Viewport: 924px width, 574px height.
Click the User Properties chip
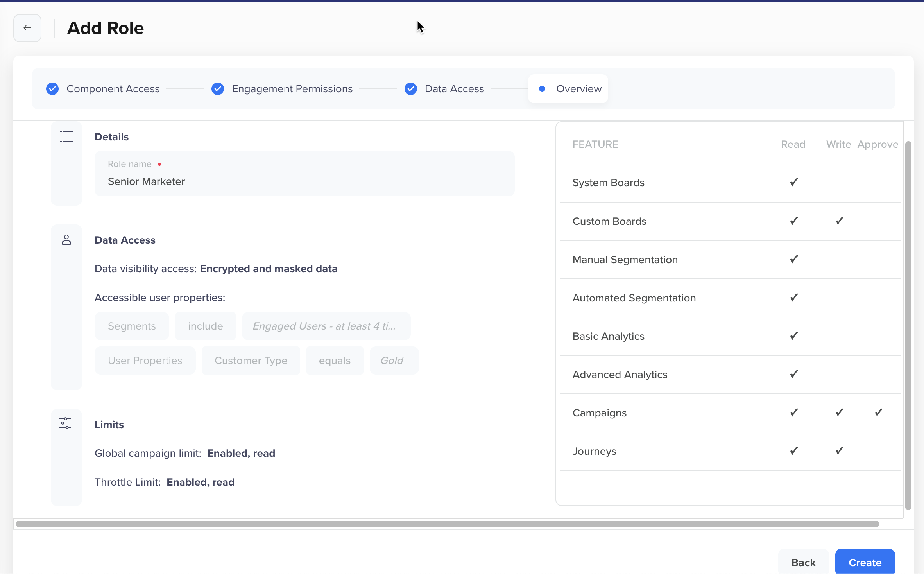pos(145,361)
